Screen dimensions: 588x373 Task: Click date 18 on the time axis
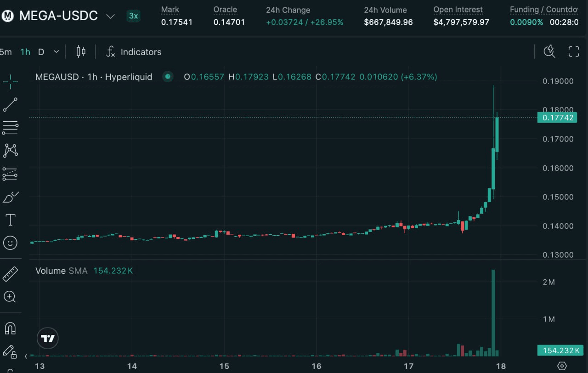pos(501,366)
